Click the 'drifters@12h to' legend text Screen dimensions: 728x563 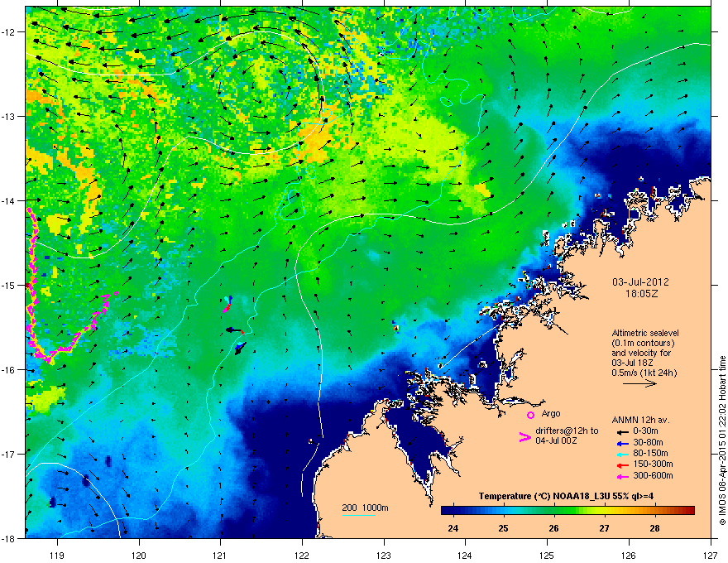pos(567,431)
